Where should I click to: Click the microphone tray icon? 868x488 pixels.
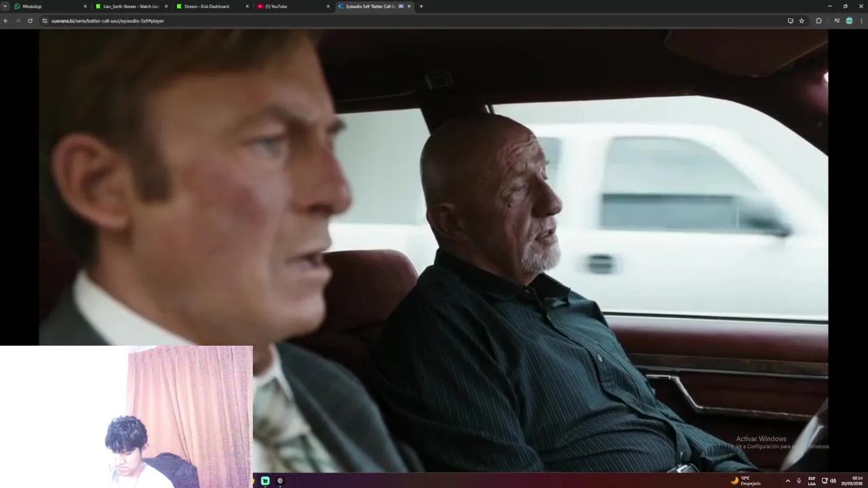(x=799, y=481)
